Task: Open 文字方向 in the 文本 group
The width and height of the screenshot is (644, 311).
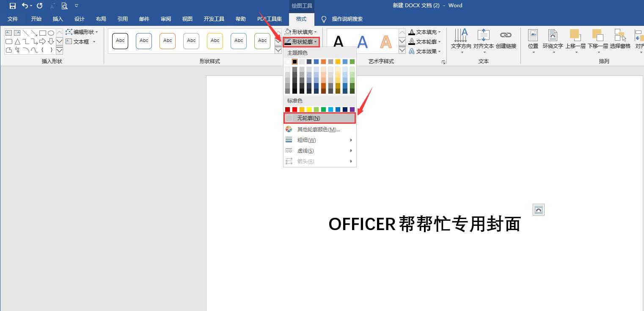Action: tap(460, 39)
